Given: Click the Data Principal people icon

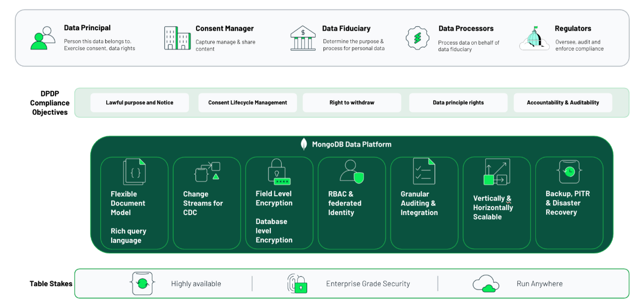Looking at the screenshot, I should pos(43,38).
